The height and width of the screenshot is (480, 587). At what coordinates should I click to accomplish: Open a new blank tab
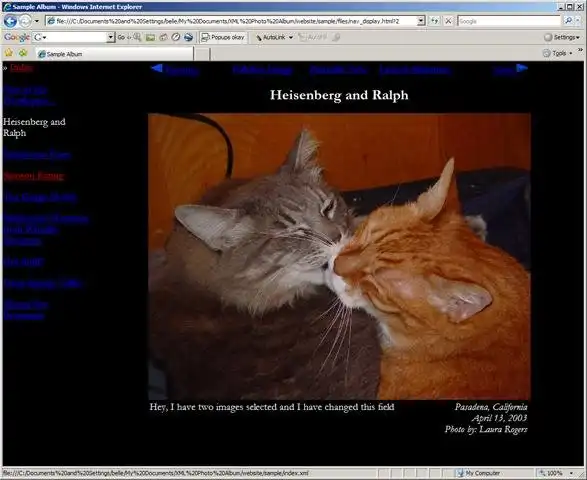tap(202, 54)
